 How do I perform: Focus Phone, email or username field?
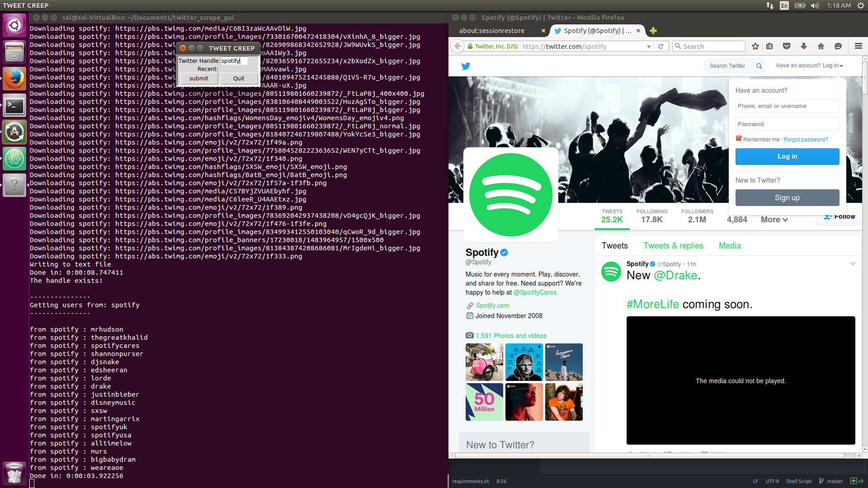tap(787, 106)
